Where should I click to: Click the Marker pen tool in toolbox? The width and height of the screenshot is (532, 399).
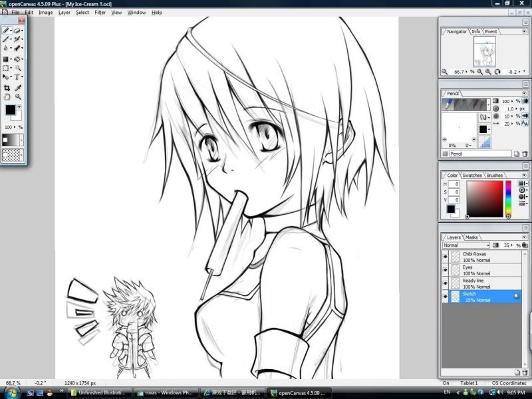(x=17, y=48)
